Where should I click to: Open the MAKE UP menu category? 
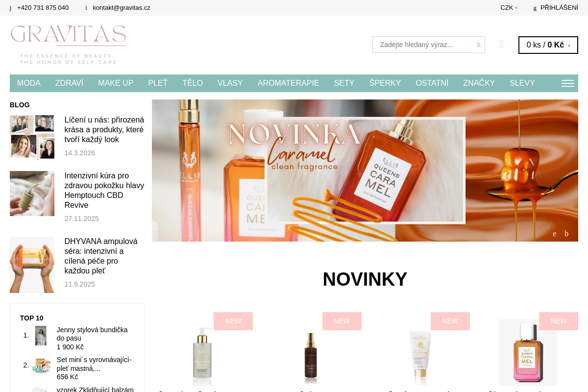click(x=116, y=83)
